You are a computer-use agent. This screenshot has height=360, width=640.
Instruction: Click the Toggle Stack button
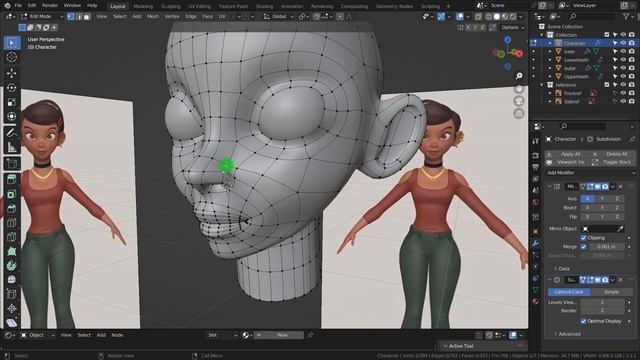point(613,162)
